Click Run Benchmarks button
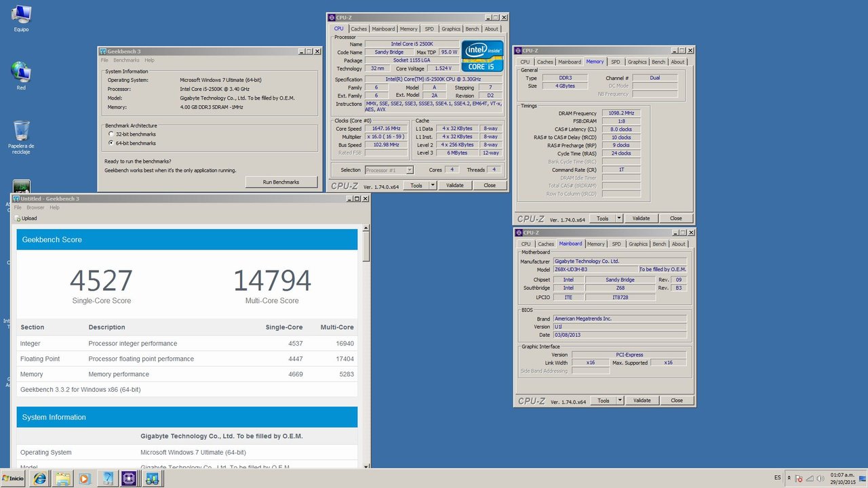Viewport: 868px width, 488px height. point(281,182)
